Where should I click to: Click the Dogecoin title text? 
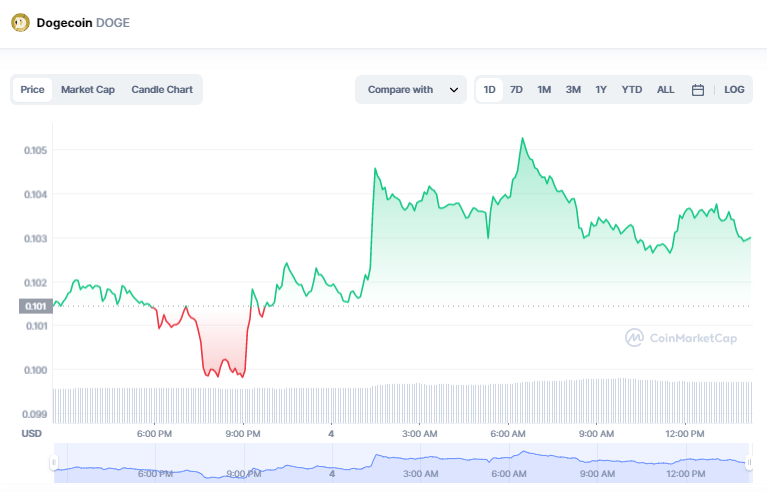pyautogui.click(x=64, y=23)
